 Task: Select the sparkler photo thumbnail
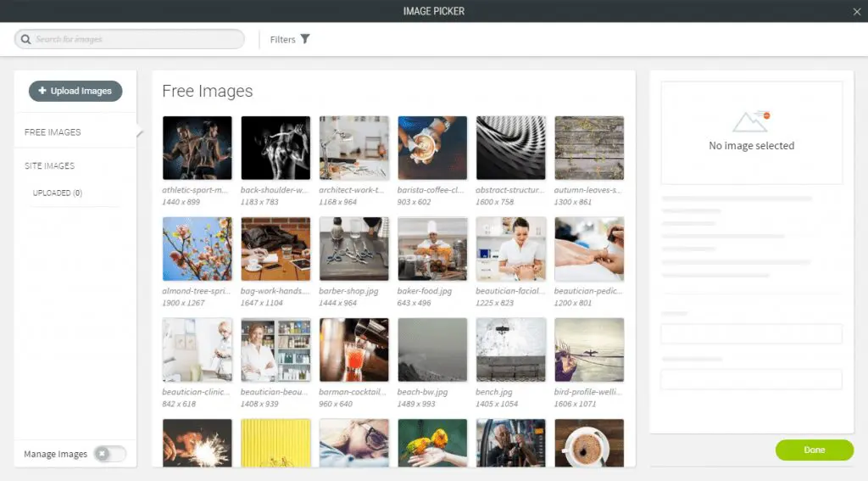197,443
